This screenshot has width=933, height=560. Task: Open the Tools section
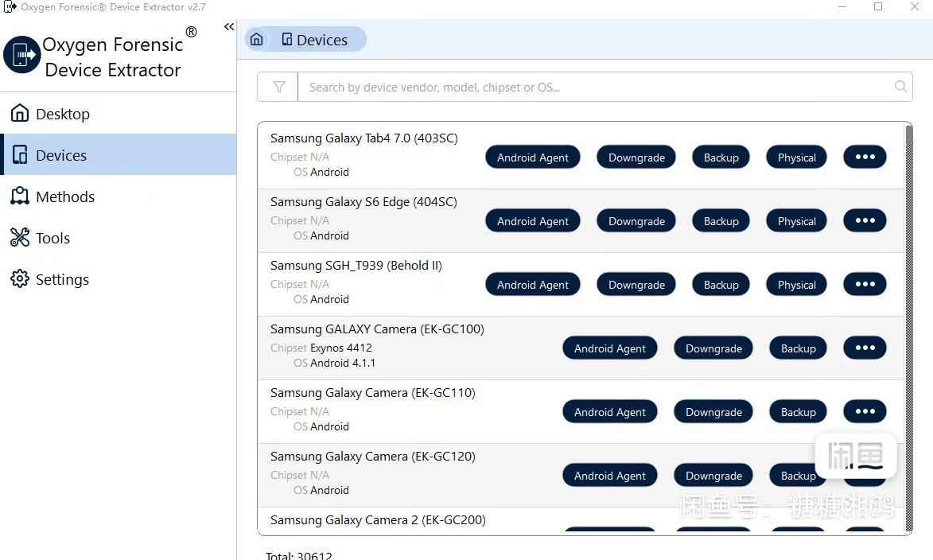tap(119, 238)
